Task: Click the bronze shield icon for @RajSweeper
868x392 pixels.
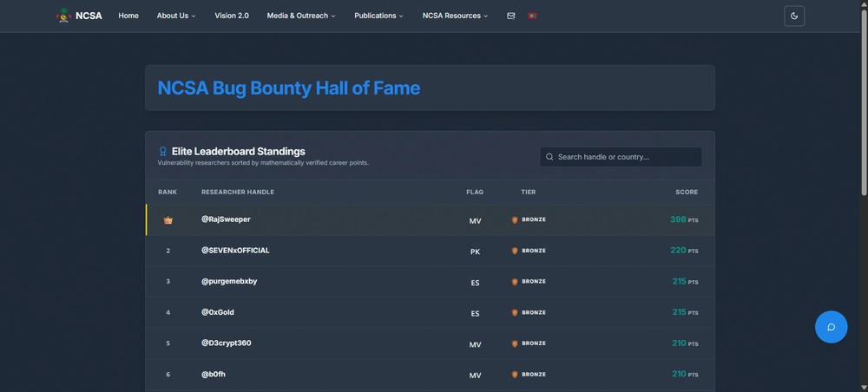Action: click(515, 219)
